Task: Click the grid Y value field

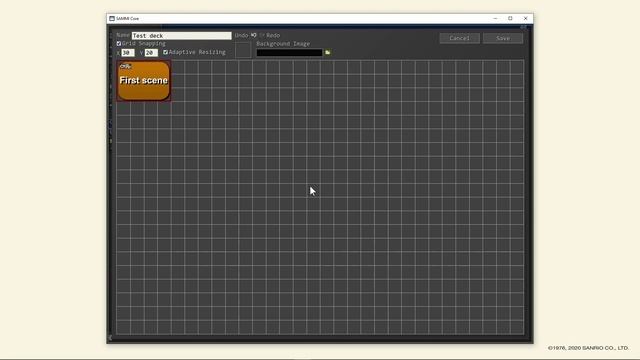Action: click(151, 53)
